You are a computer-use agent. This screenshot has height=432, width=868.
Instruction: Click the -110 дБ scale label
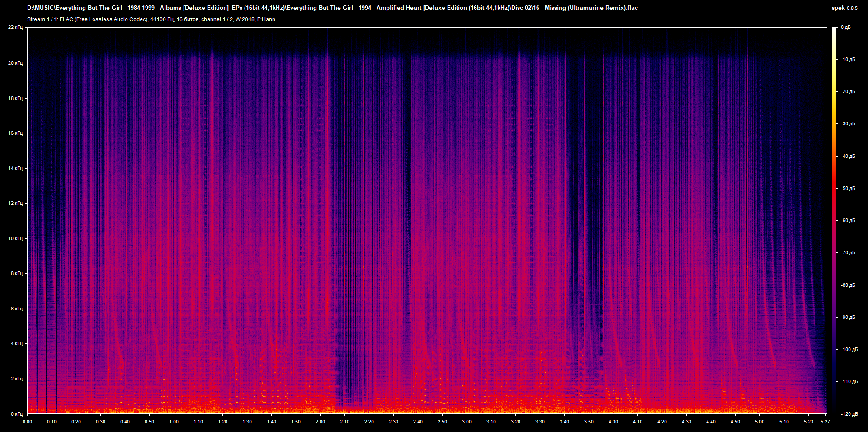[849, 382]
